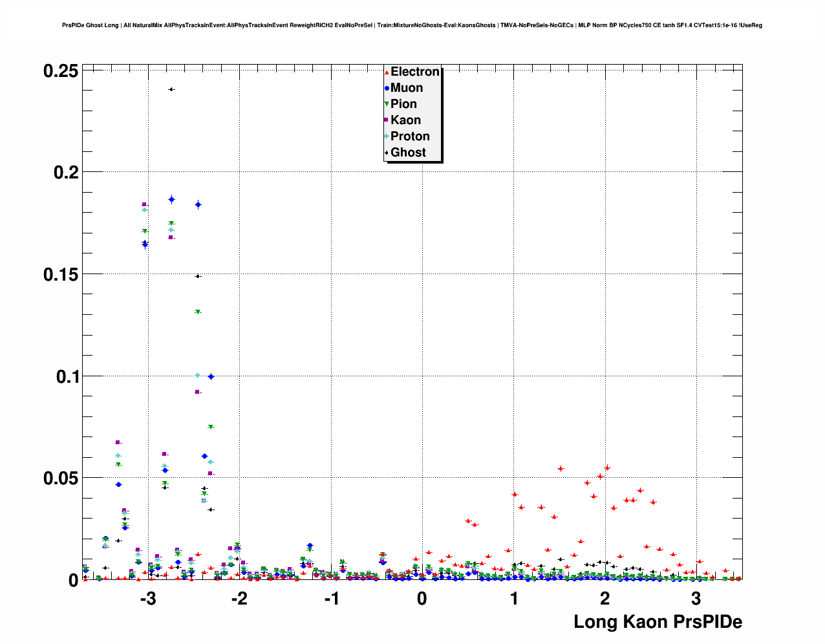Click the Proton legend label text
The height and width of the screenshot is (644, 825).
pos(410,136)
